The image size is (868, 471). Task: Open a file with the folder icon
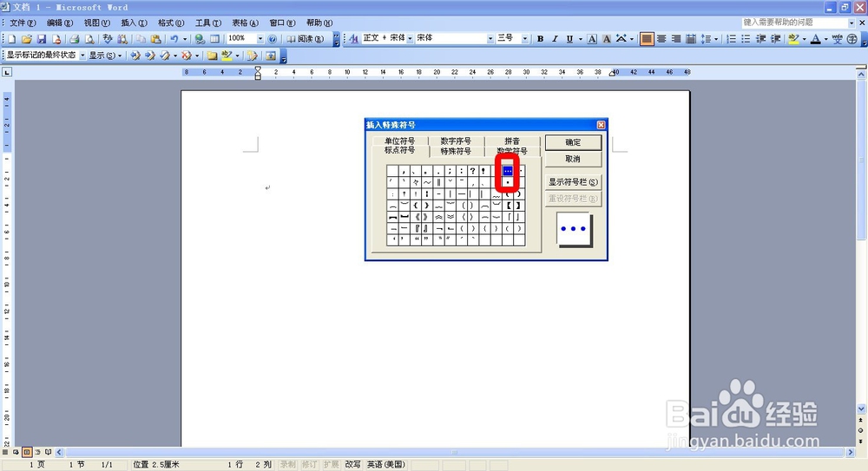point(26,39)
